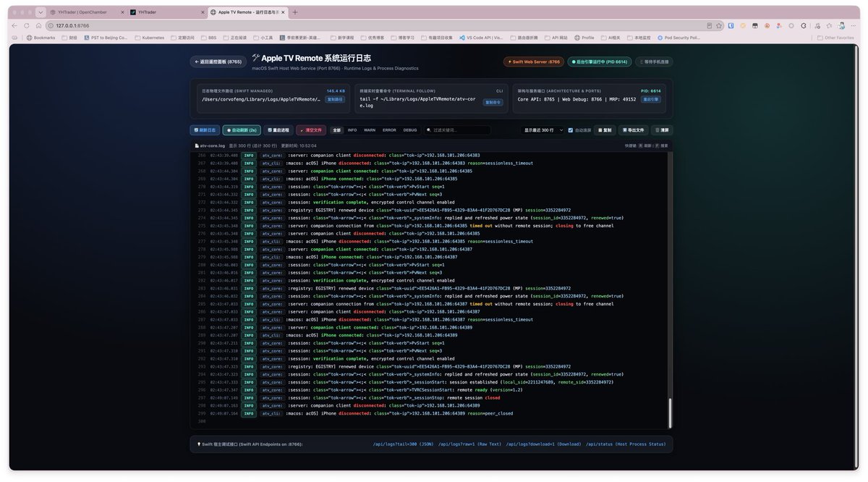
Task: Click the 导出文件 button
Action: coord(633,130)
